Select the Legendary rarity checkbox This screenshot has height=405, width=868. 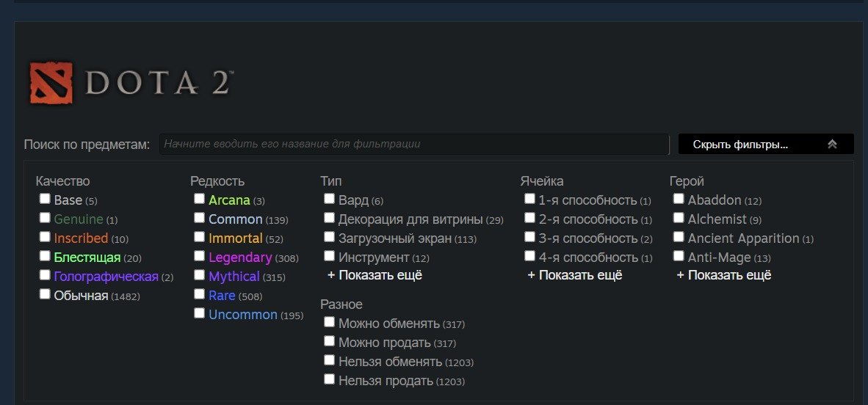point(199,255)
